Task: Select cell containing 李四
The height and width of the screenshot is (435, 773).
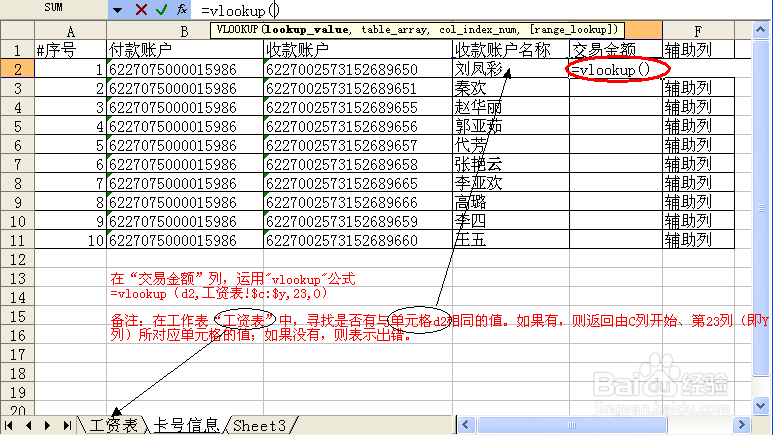Action: (x=511, y=221)
